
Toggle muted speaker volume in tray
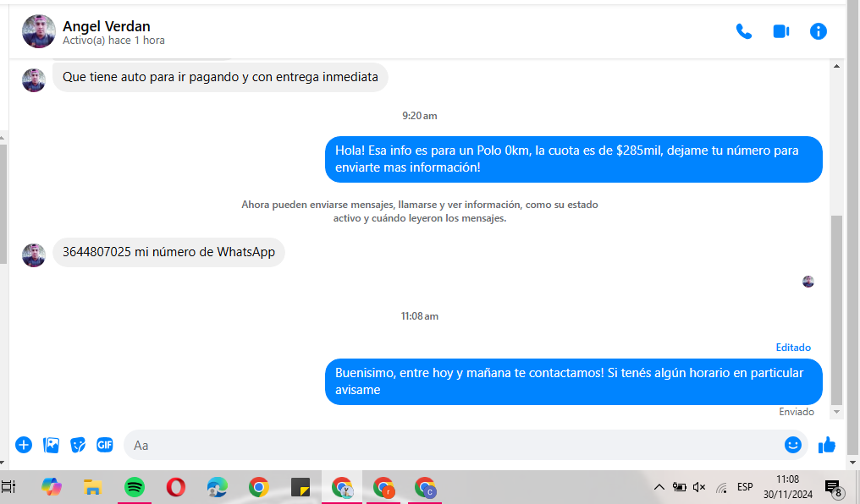699,487
